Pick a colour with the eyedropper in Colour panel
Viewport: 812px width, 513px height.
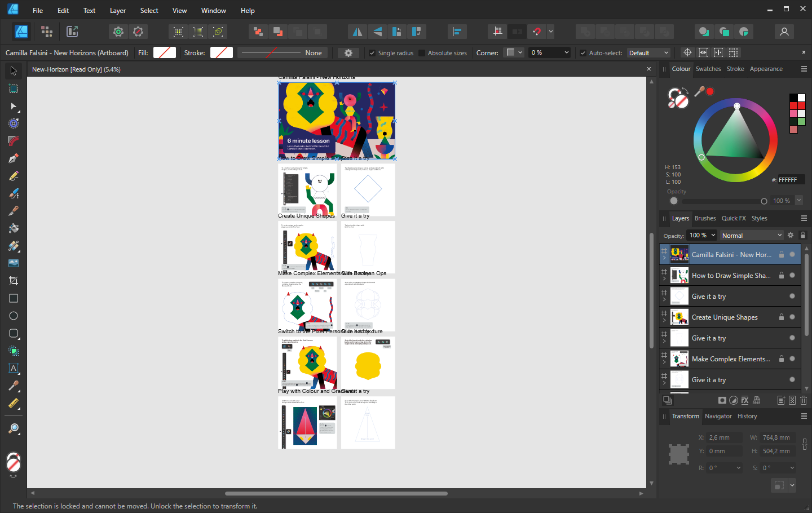[699, 91]
